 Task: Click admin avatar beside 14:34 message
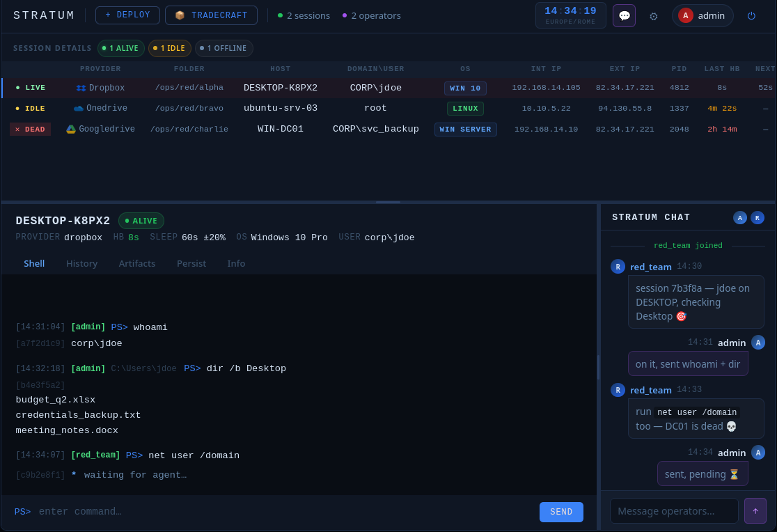758,453
